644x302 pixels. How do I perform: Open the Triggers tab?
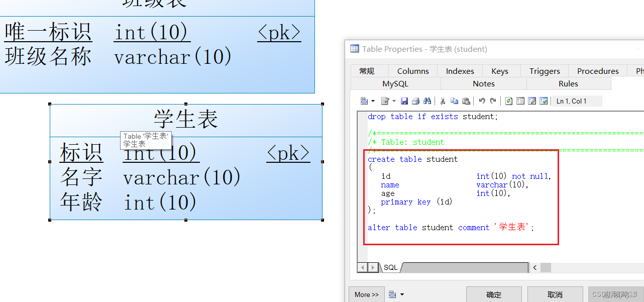[x=545, y=71]
